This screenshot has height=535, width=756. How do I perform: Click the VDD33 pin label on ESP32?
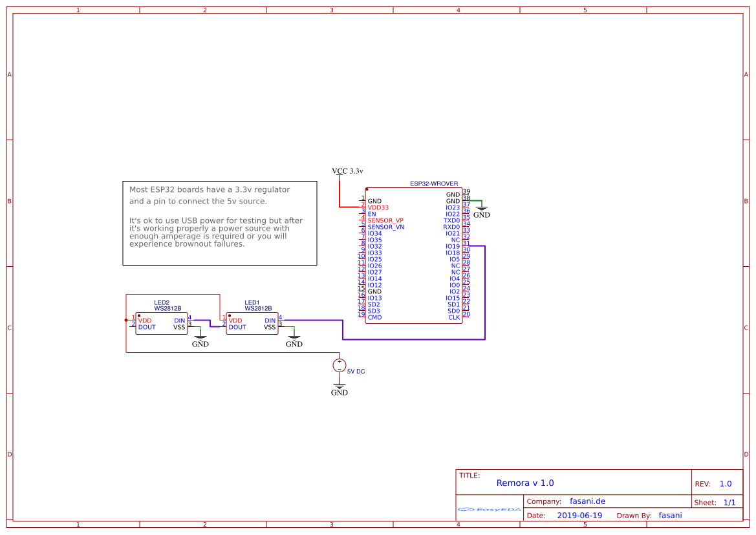tap(378, 207)
